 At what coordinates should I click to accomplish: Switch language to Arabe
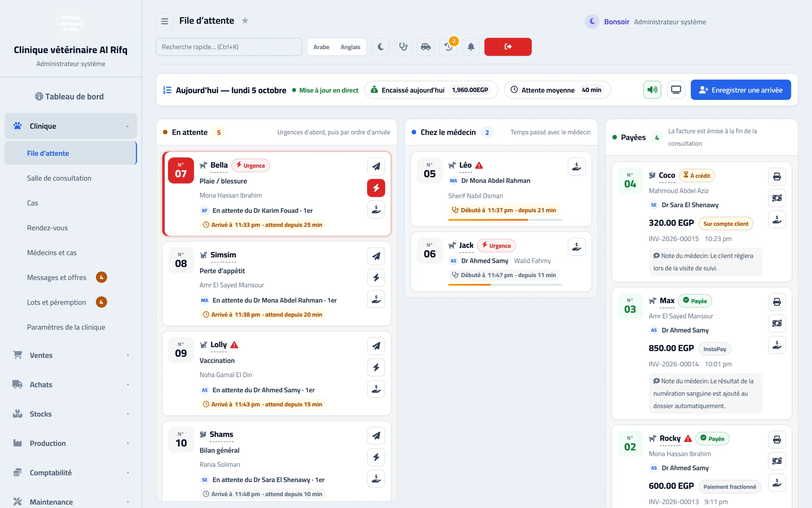321,47
